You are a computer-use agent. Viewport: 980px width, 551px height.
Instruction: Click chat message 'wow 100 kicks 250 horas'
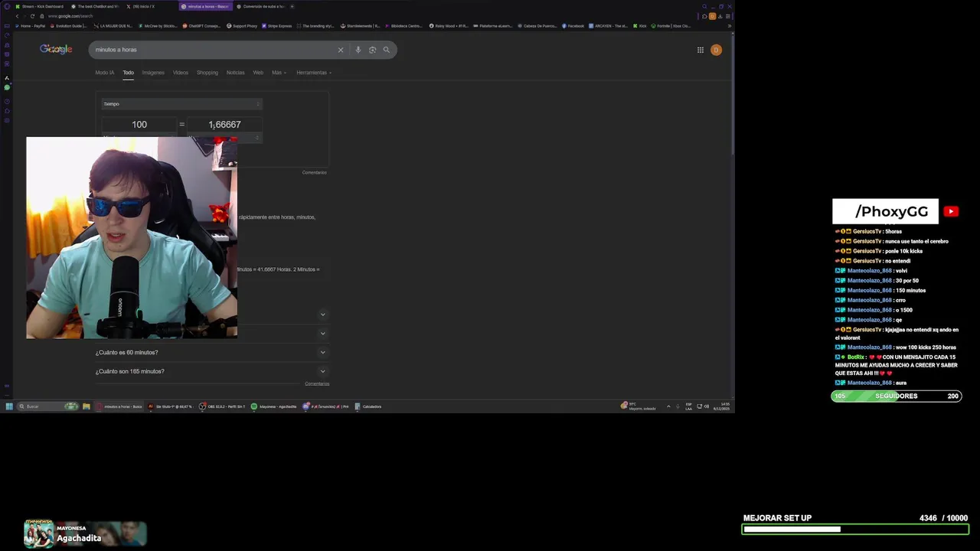(924, 347)
